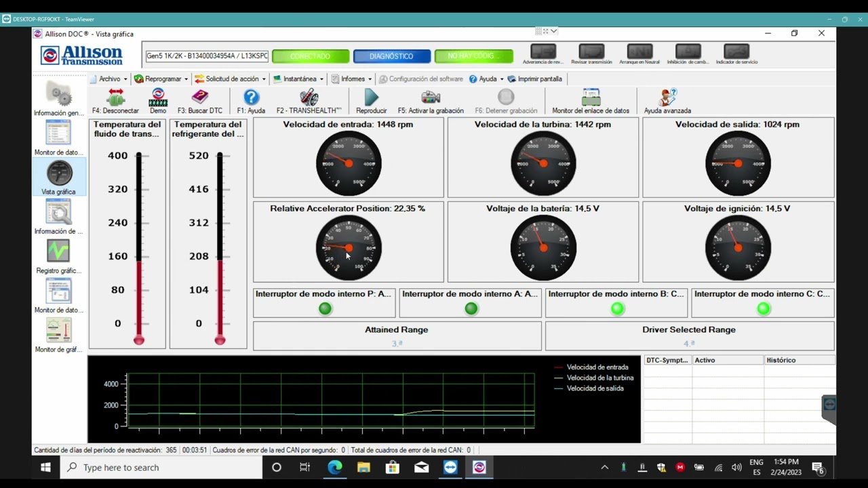Click Interruptor de modo interno B indicator
868x488 pixels.
point(617,309)
